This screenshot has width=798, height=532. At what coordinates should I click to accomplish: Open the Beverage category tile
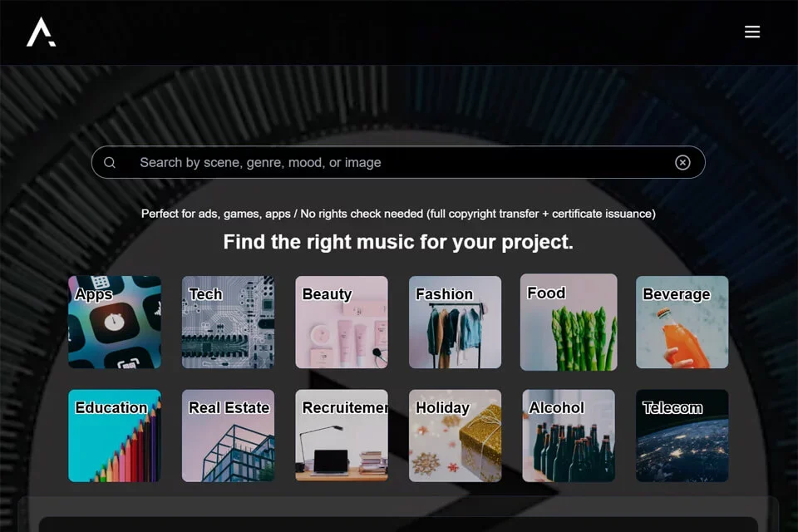pyautogui.click(x=682, y=323)
